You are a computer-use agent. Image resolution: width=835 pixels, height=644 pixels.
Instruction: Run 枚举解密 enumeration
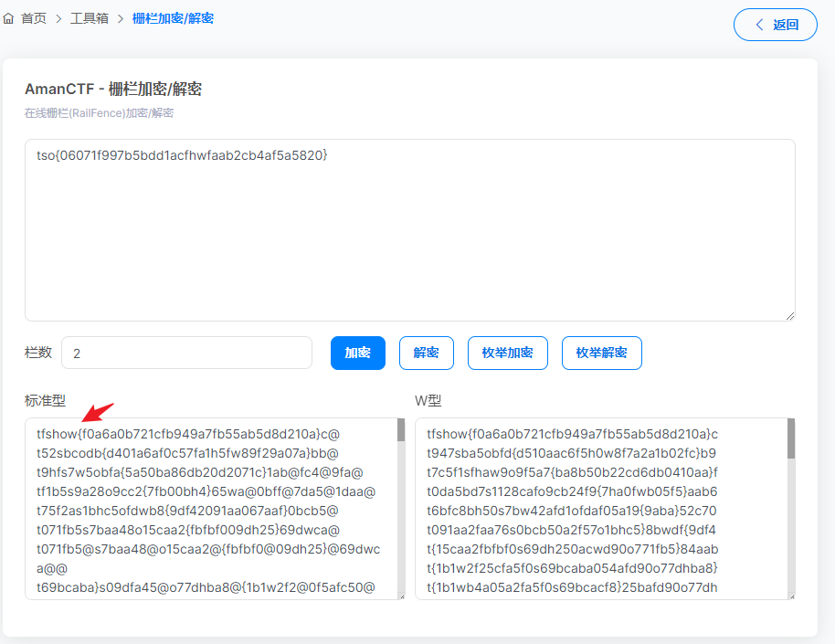(x=601, y=353)
